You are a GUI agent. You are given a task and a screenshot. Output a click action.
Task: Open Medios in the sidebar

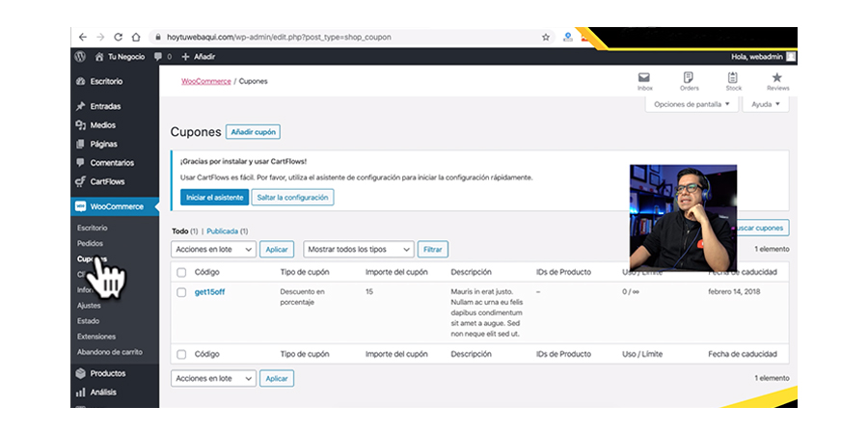point(103,125)
